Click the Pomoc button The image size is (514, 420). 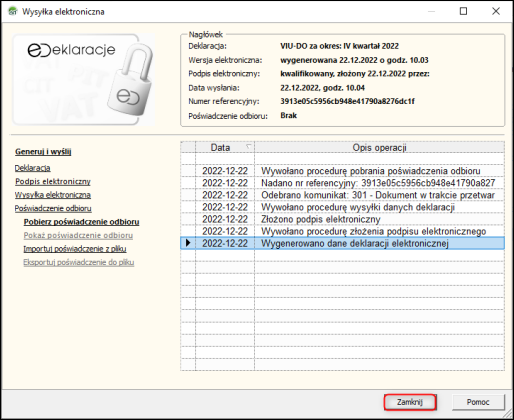click(478, 402)
